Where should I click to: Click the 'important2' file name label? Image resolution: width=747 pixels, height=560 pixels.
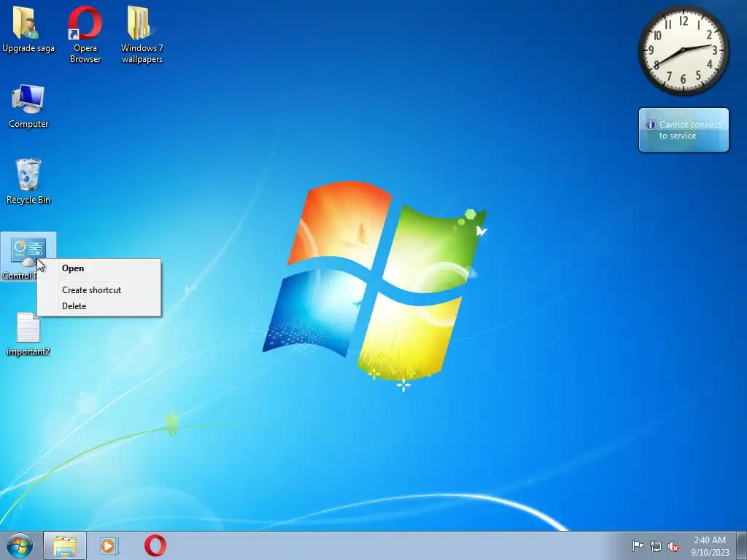28,351
